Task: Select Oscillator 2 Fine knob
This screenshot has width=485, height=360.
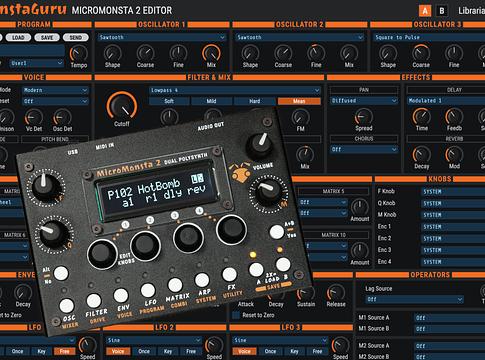Action: pos(316,53)
